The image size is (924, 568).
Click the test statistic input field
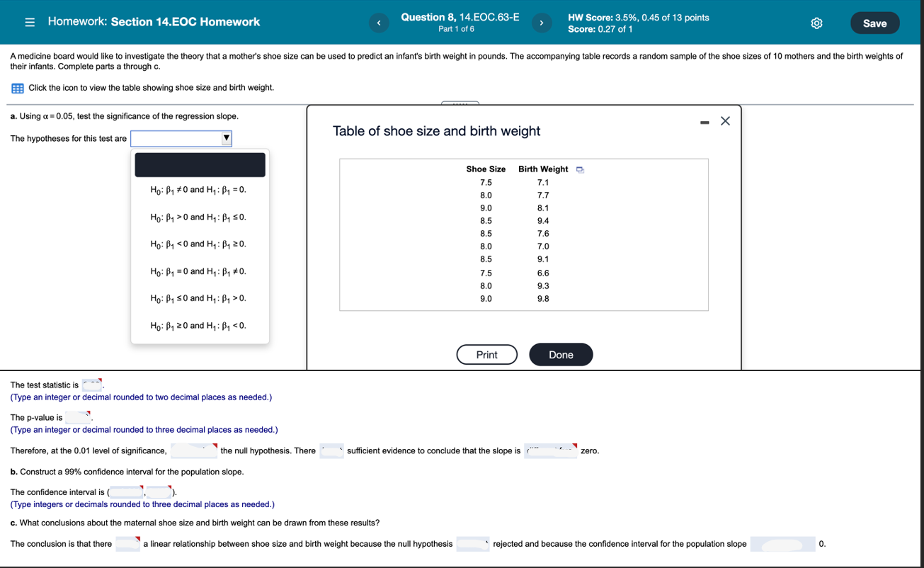click(x=91, y=385)
